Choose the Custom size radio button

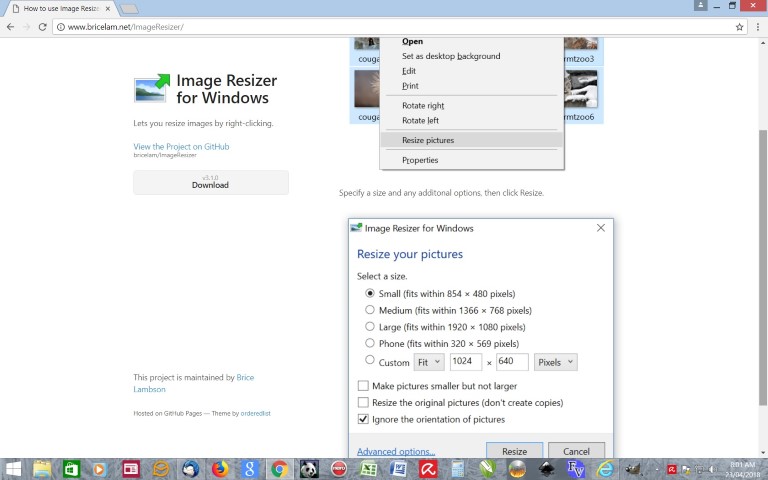tap(370, 360)
